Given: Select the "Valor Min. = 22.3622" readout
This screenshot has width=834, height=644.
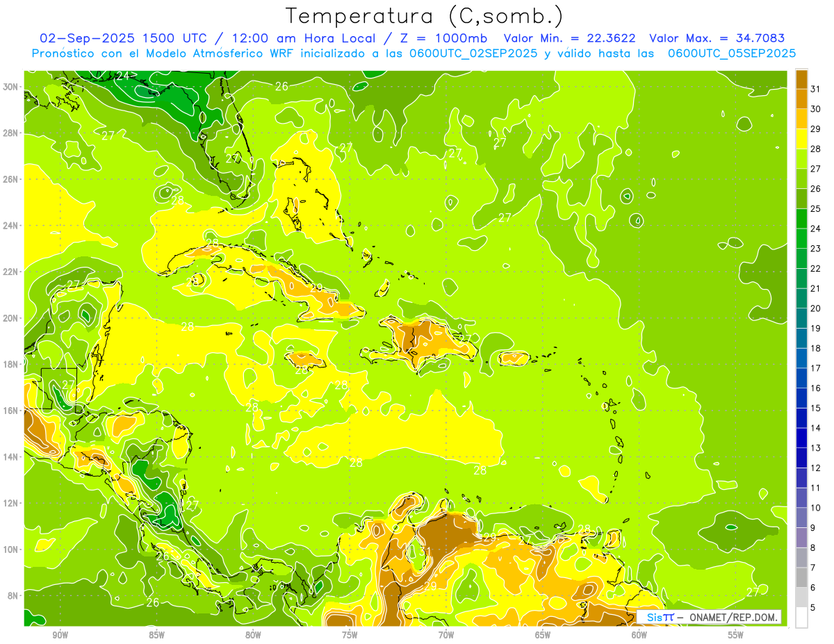Looking at the screenshot, I should tap(571, 38).
